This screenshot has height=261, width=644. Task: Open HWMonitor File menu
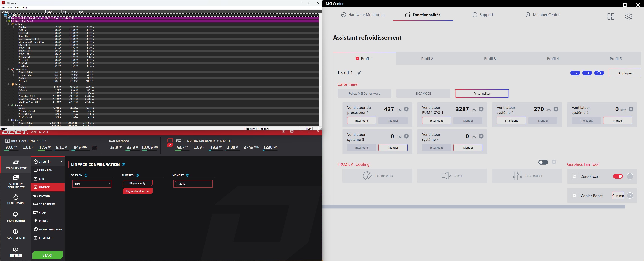(x=3, y=8)
